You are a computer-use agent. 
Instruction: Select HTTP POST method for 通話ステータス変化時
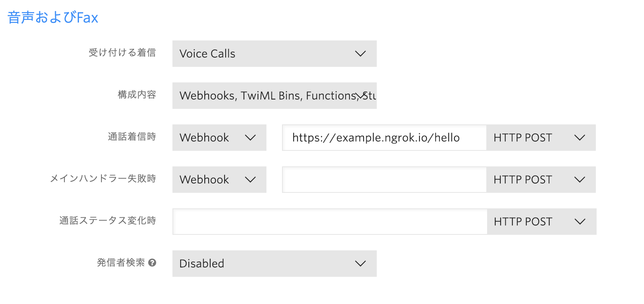[x=542, y=222]
